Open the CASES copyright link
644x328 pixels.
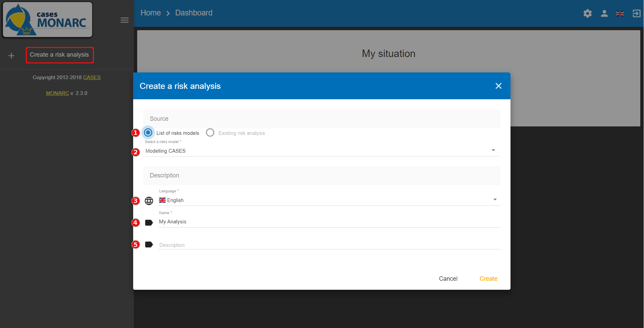pos(92,77)
